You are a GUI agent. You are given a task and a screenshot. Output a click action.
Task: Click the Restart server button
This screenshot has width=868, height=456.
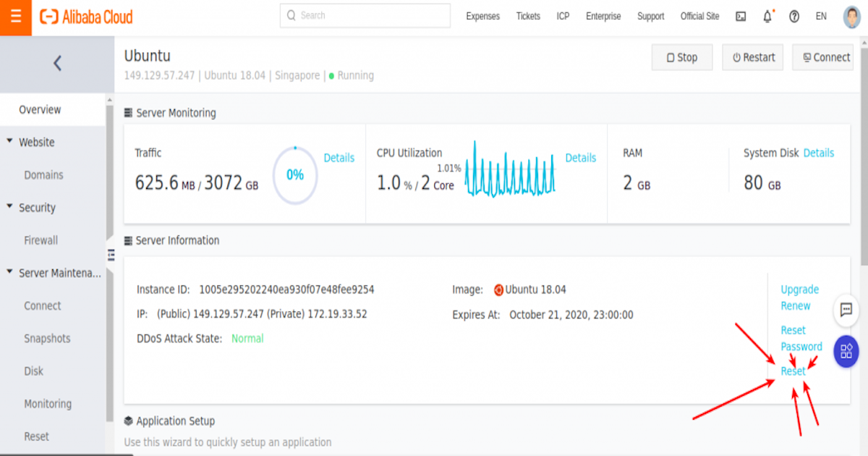click(x=752, y=58)
